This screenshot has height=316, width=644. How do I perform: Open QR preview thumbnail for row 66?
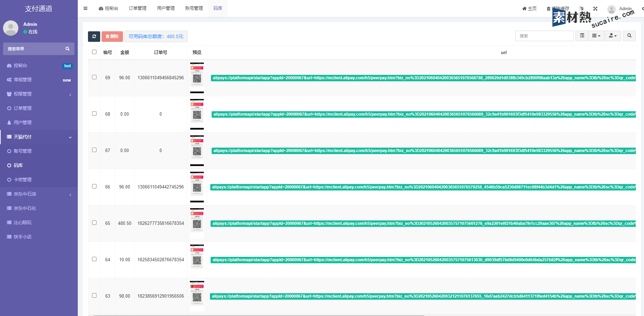tap(197, 187)
